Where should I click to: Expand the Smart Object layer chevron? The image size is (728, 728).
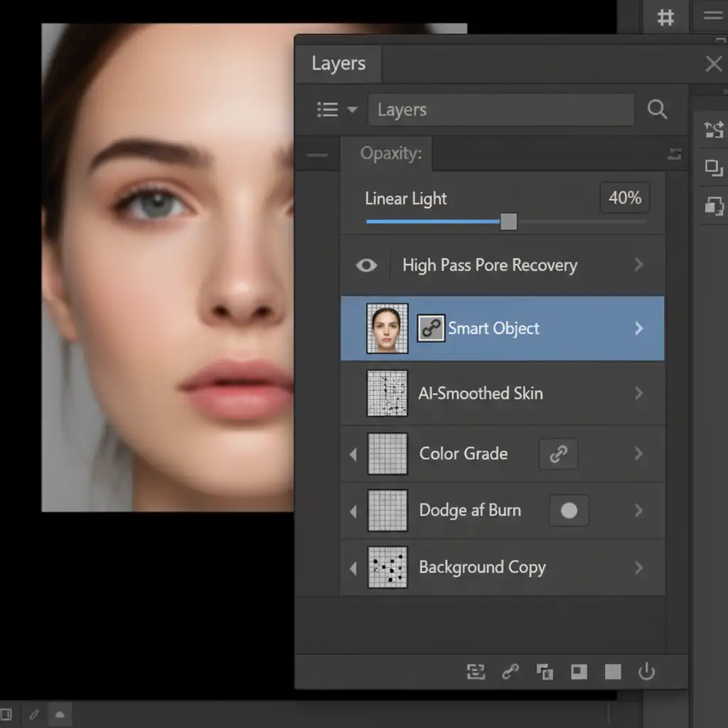pos(638,328)
